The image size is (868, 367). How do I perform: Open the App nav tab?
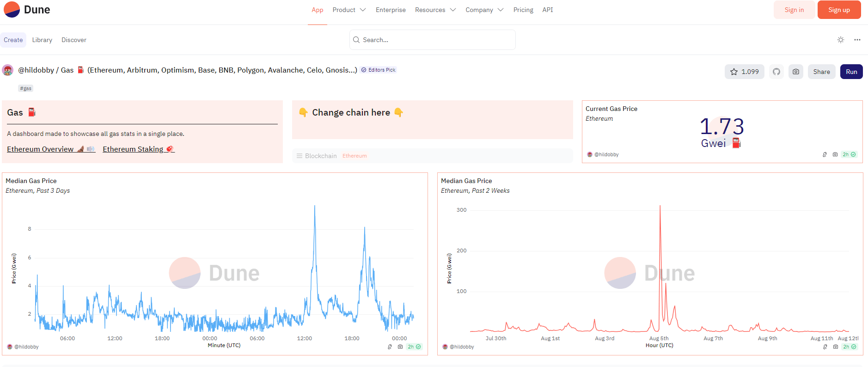pos(318,10)
